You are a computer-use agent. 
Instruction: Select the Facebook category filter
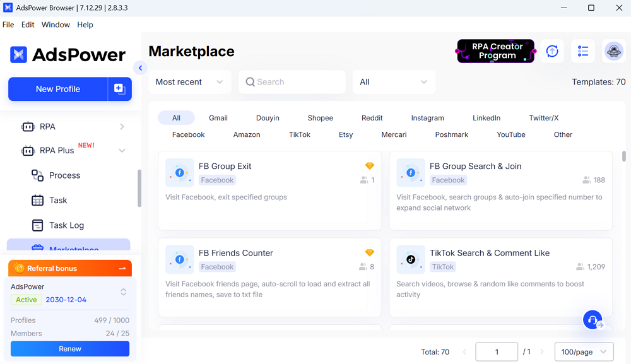188,134
